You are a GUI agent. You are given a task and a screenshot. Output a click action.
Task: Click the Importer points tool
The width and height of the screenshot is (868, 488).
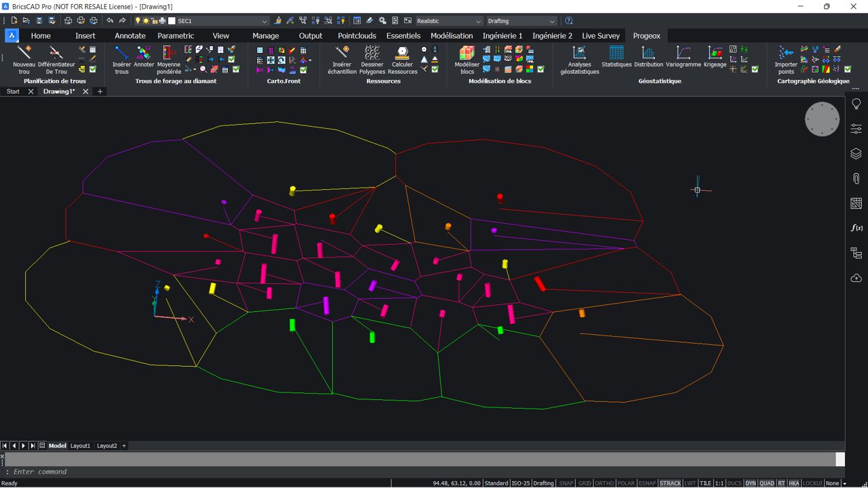785,60
